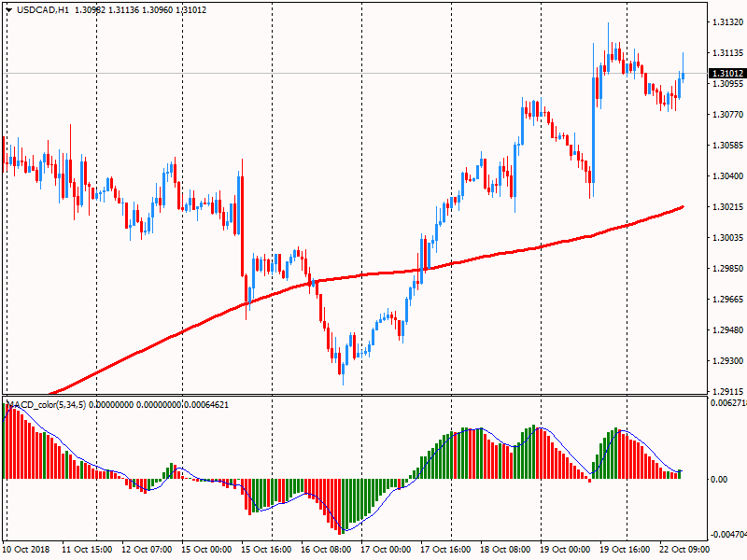Click the 11 Oct 15:00 time label
747x560 pixels.
click(x=87, y=550)
